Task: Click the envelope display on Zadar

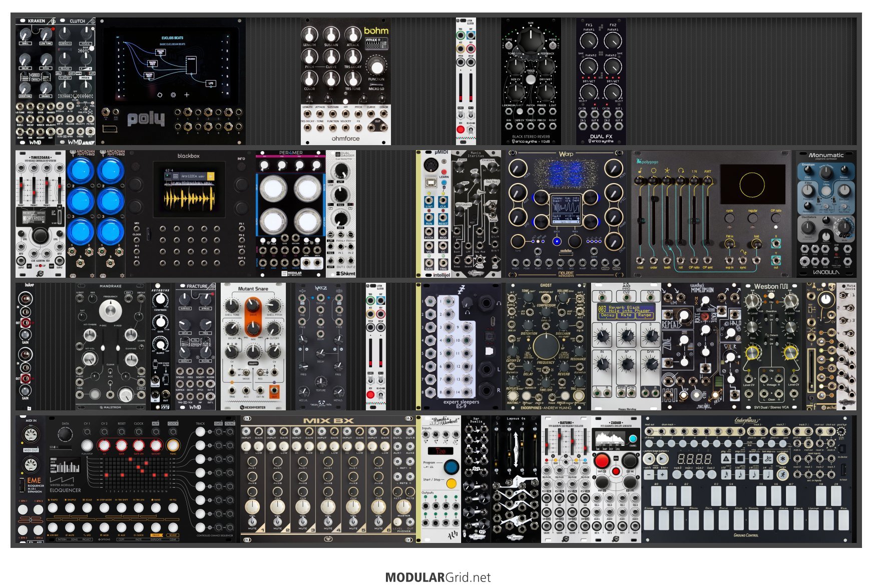Action: click(610, 439)
